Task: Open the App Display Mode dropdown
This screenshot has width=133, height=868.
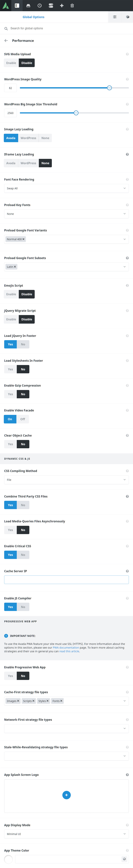Action: (x=66, y=834)
